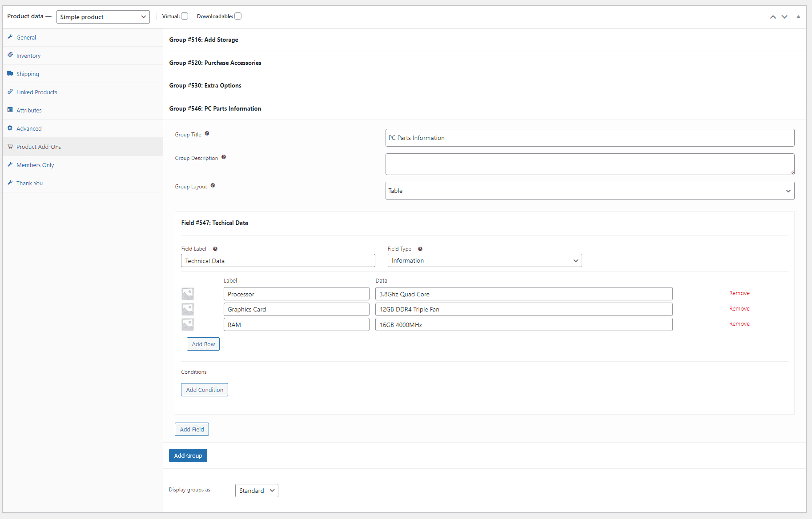Image resolution: width=812 pixels, height=519 pixels.
Task: Edit the 12GB DDR4 Triple Fan data input
Action: click(524, 309)
